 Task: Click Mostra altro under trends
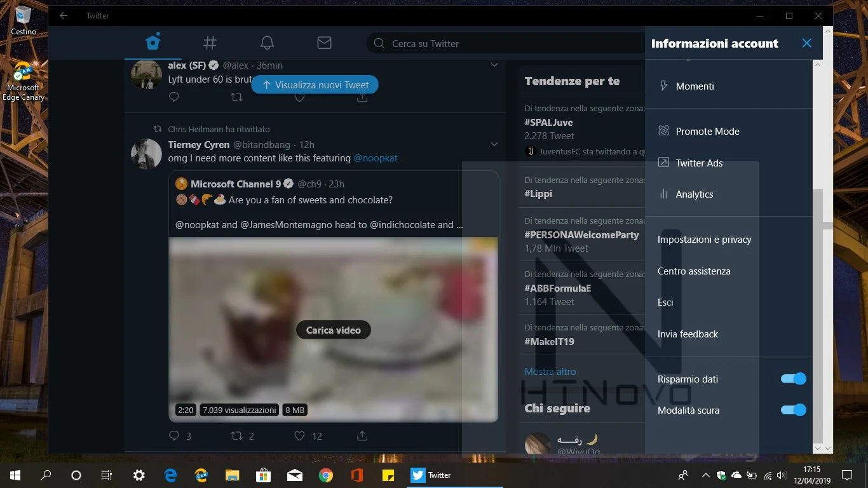coord(550,372)
